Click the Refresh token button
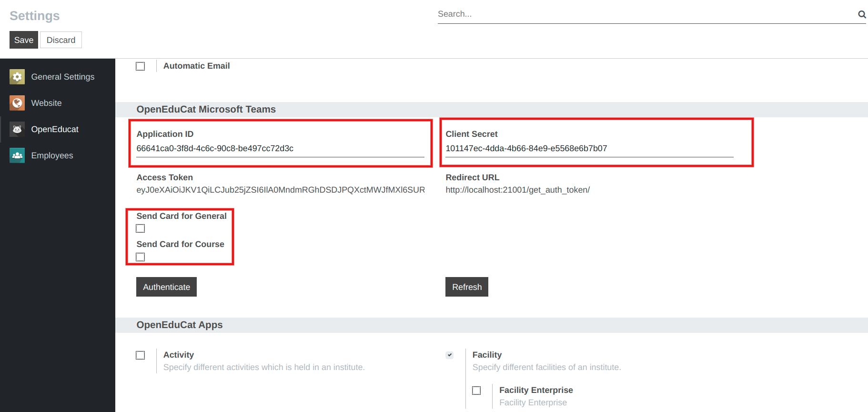This screenshot has width=868, height=412. click(x=467, y=287)
